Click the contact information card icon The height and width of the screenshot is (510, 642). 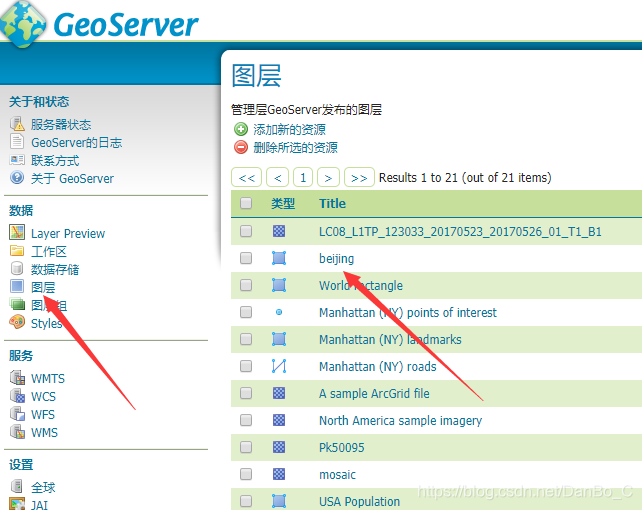click(17, 160)
